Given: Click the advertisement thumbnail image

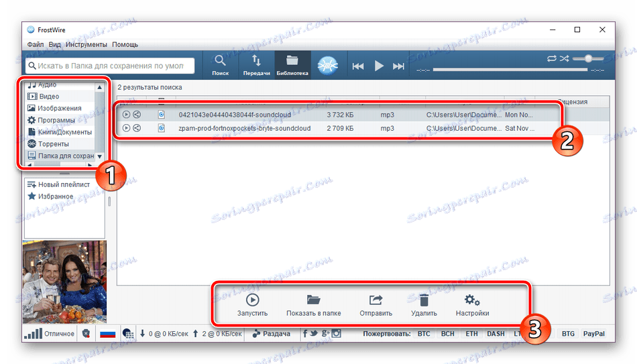Looking at the screenshot, I should coord(64,282).
